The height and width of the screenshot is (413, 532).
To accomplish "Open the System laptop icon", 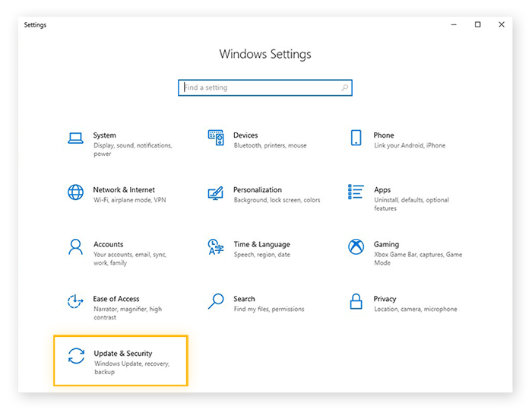I will coord(75,138).
